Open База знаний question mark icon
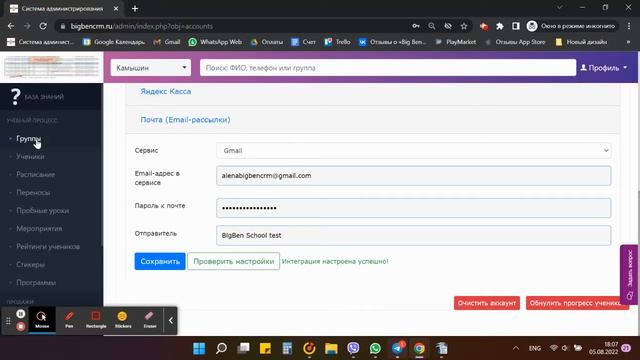640x360 pixels. pos(16,97)
